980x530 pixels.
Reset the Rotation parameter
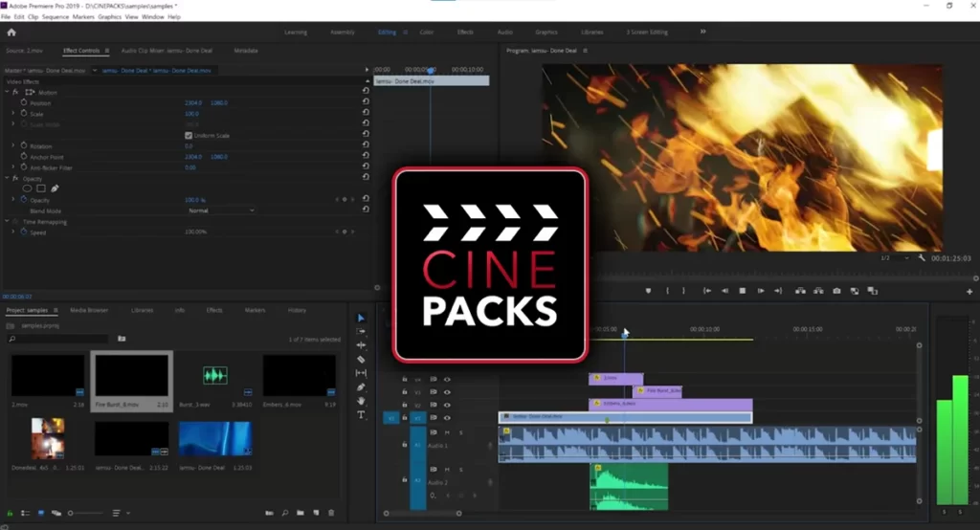point(366,144)
